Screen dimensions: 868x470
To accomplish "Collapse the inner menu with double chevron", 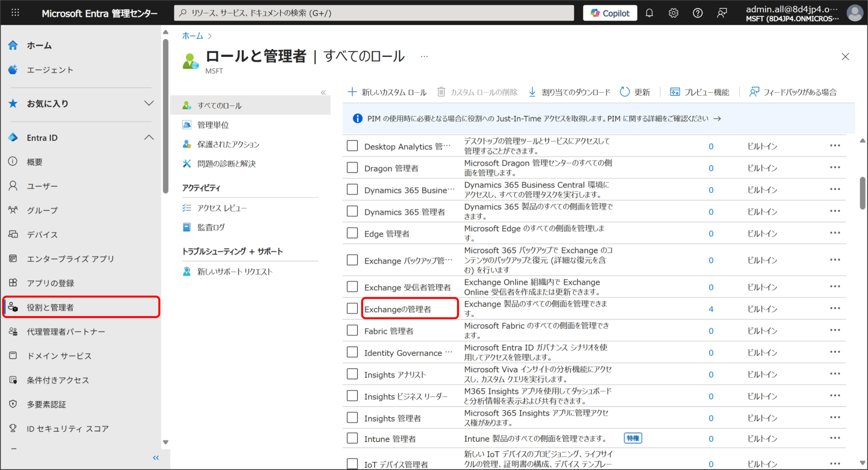I will 323,92.
